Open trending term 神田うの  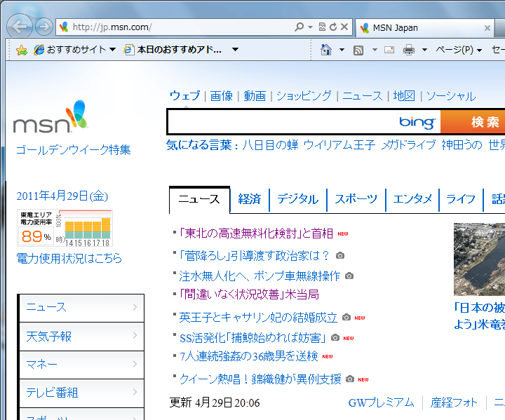click(462, 145)
